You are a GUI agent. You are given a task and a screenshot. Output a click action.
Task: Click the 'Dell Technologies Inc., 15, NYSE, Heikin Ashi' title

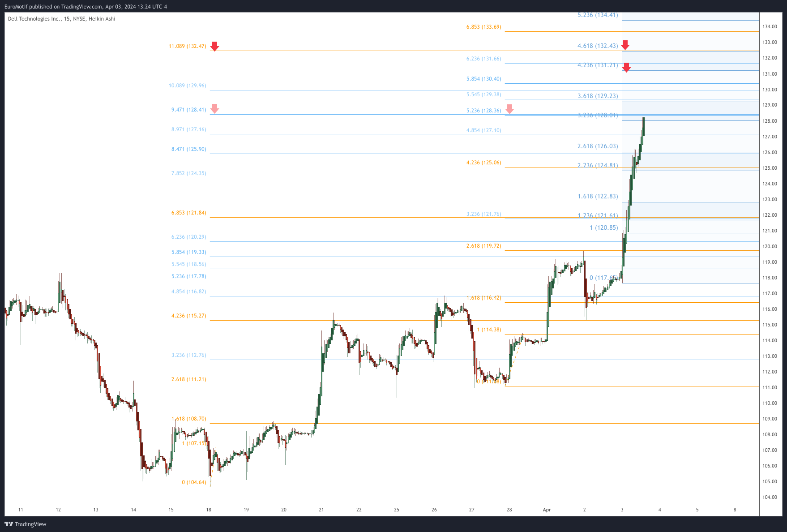(62, 19)
